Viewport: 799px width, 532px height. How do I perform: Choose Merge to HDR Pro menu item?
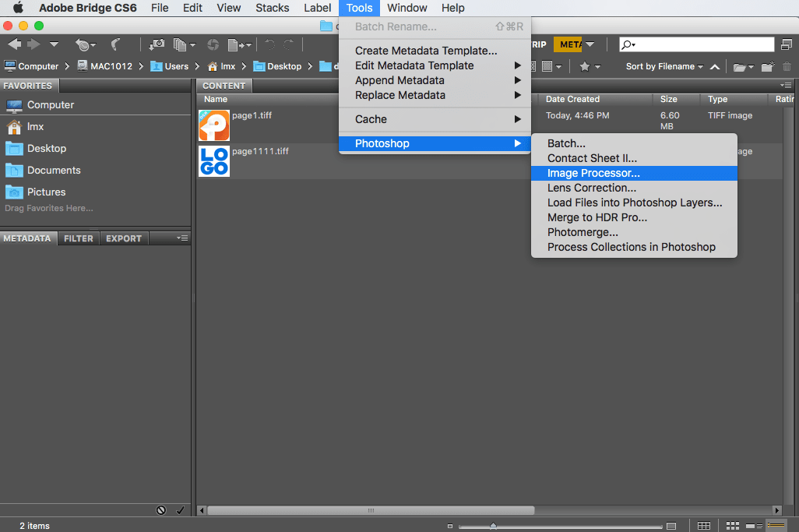click(634, 217)
